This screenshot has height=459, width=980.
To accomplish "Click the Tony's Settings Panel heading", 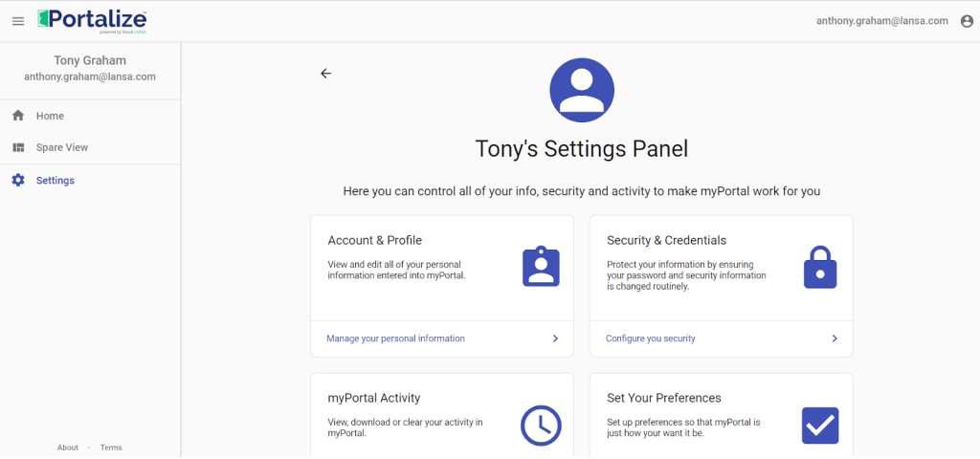I will 581,149.
